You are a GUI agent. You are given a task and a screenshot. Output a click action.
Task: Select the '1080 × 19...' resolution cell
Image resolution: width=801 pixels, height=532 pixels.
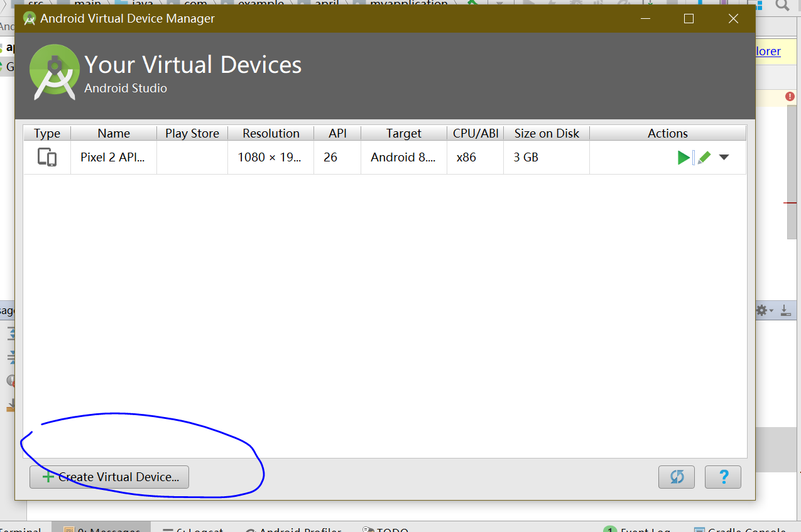coord(270,157)
